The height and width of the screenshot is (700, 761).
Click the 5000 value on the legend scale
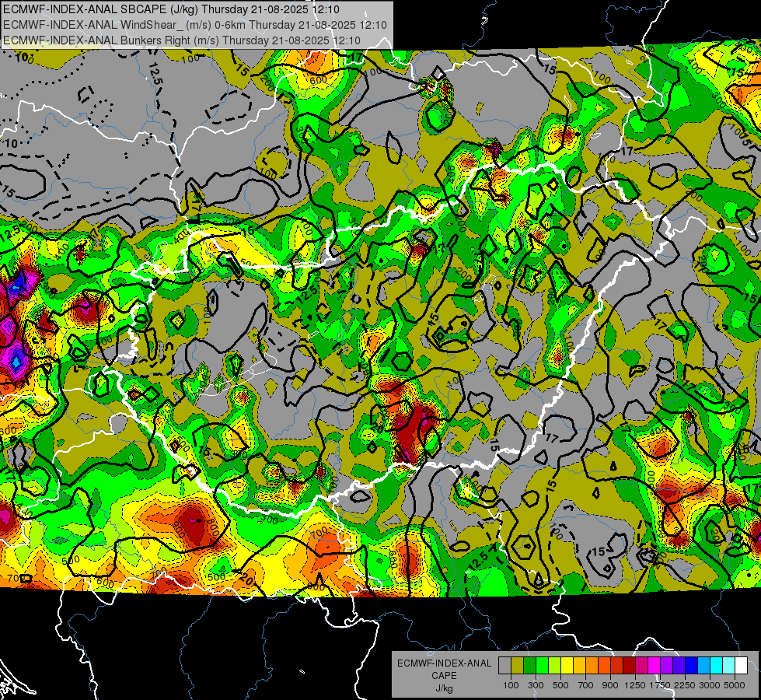735,685
